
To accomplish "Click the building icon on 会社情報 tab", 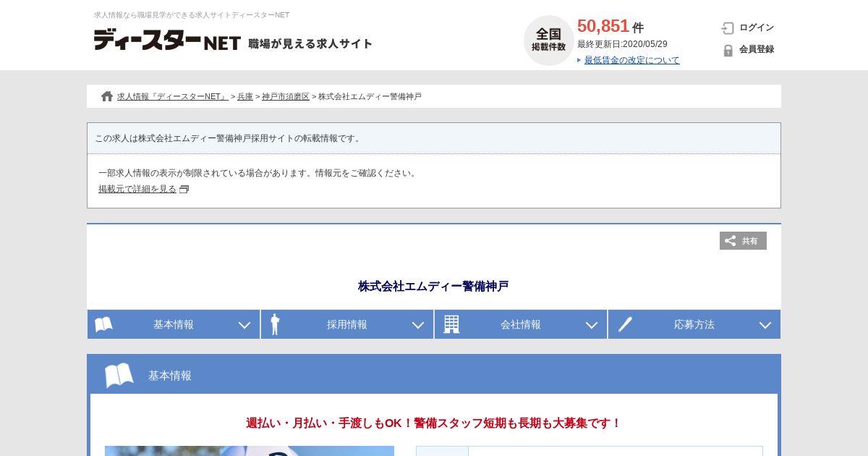I will pyautogui.click(x=451, y=324).
